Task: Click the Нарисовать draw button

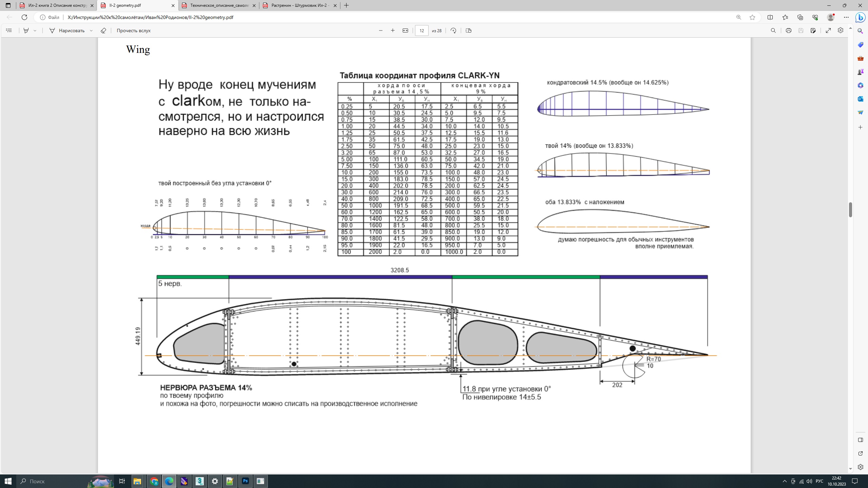Action: pyautogui.click(x=67, y=30)
